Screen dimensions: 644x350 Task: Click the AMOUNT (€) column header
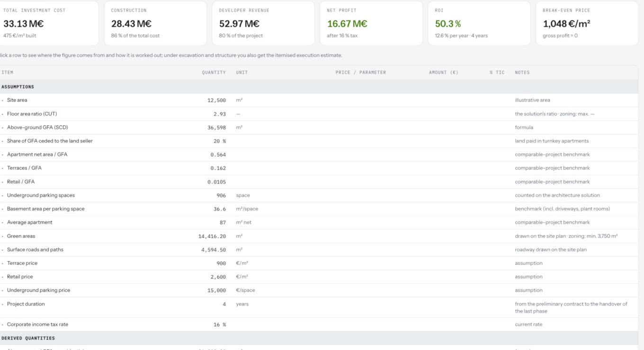click(444, 72)
